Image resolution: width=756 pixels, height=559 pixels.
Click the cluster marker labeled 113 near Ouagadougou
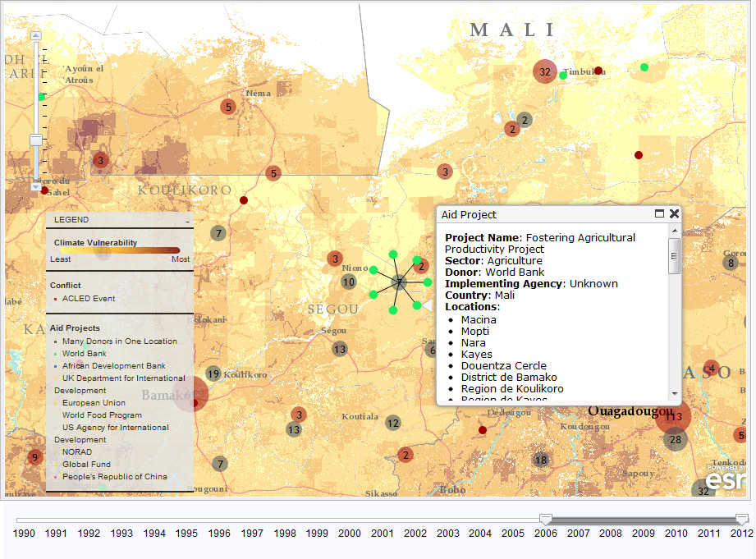coord(674,416)
